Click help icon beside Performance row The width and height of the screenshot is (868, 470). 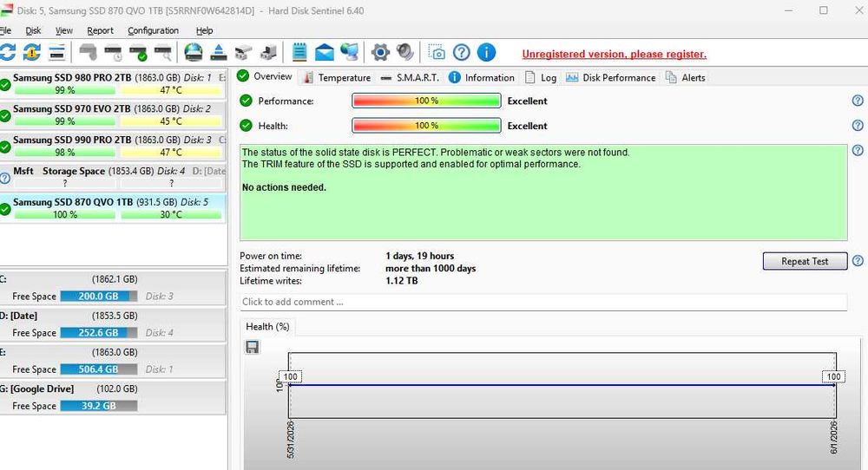pyautogui.click(x=858, y=101)
